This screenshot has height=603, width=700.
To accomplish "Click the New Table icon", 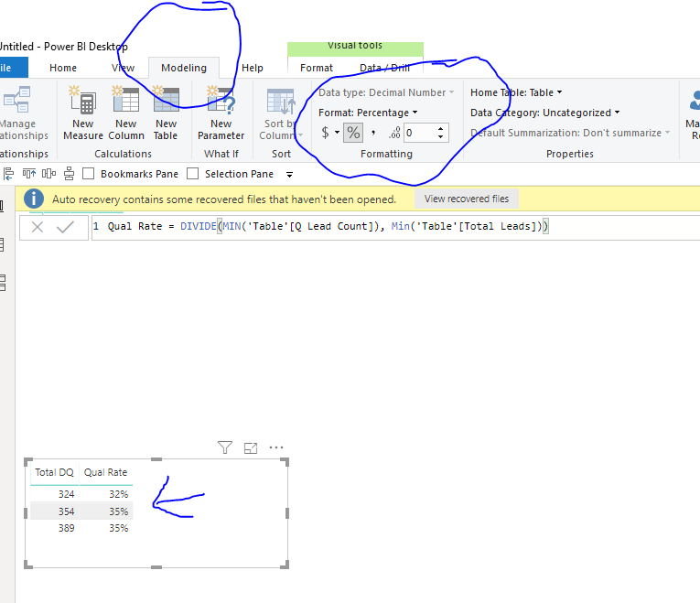I will [x=166, y=99].
